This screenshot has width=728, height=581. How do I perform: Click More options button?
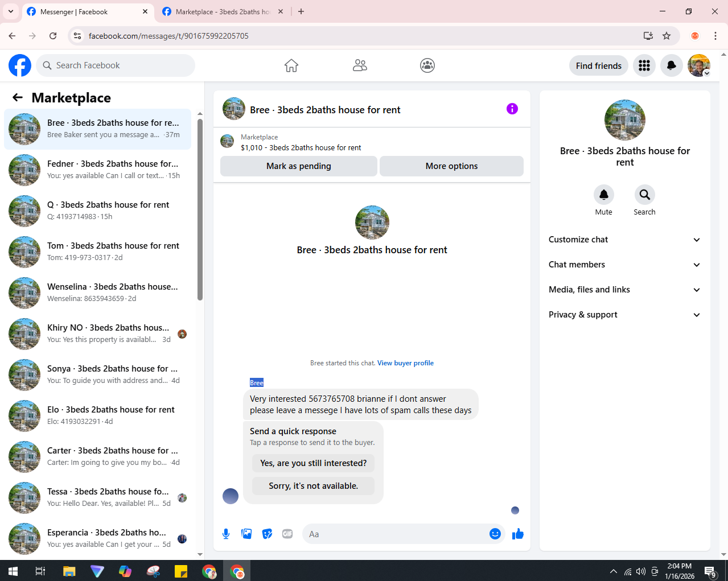pyautogui.click(x=452, y=166)
